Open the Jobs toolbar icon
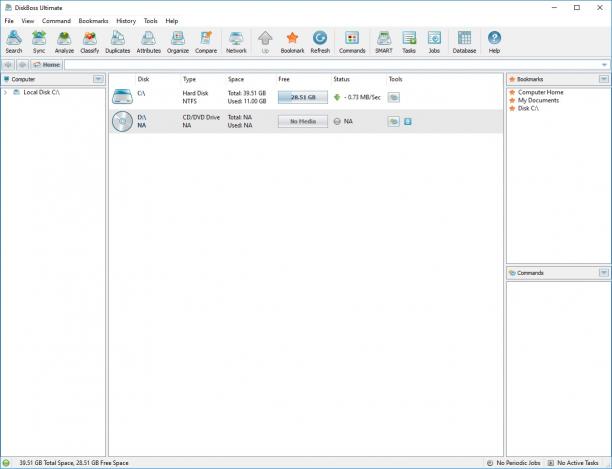The width and height of the screenshot is (612, 469). click(434, 42)
